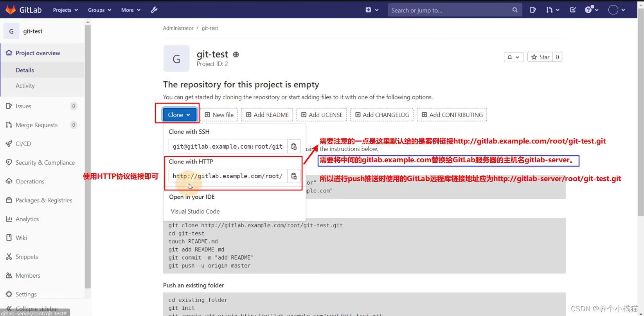Click 'git push -u origin master' line
This screenshot has width=644, height=316.
pos(209,266)
